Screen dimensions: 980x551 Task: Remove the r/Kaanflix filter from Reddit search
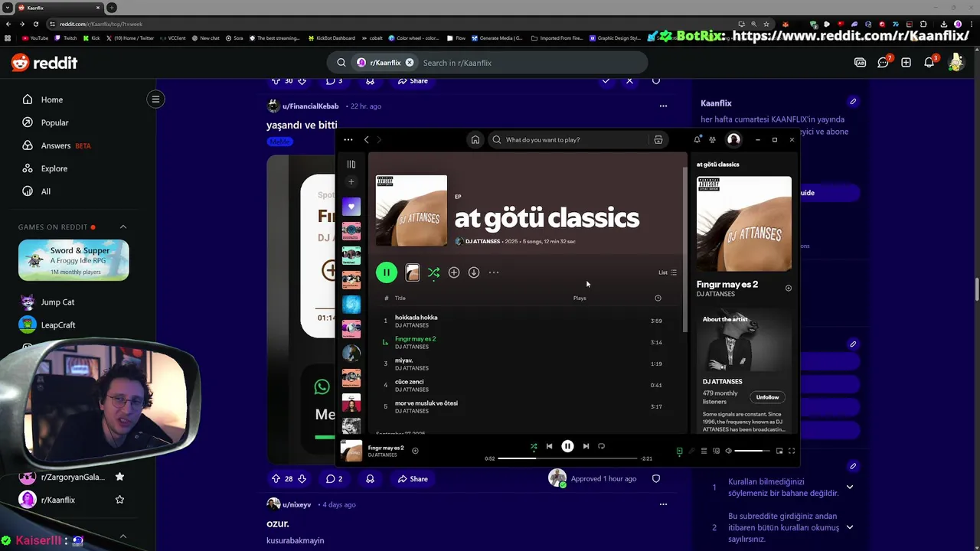410,63
